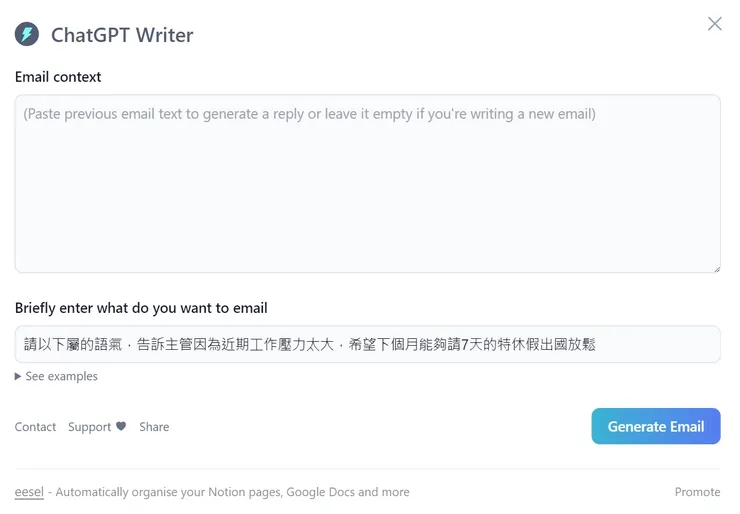Open the Contact link
Screen dimensions: 740x514
click(x=35, y=427)
